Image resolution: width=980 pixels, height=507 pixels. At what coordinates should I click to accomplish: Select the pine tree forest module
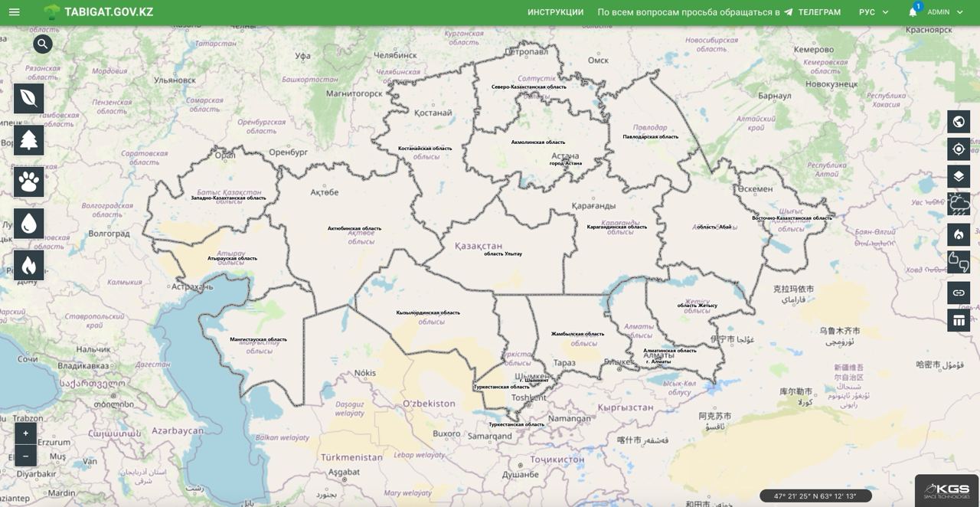29,140
